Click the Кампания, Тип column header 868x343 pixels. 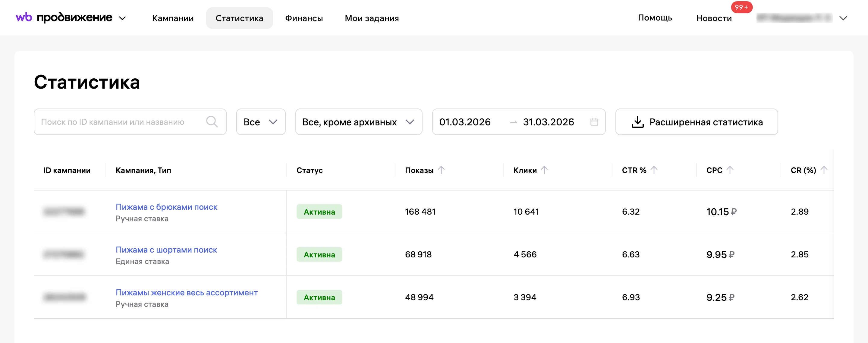point(143,170)
